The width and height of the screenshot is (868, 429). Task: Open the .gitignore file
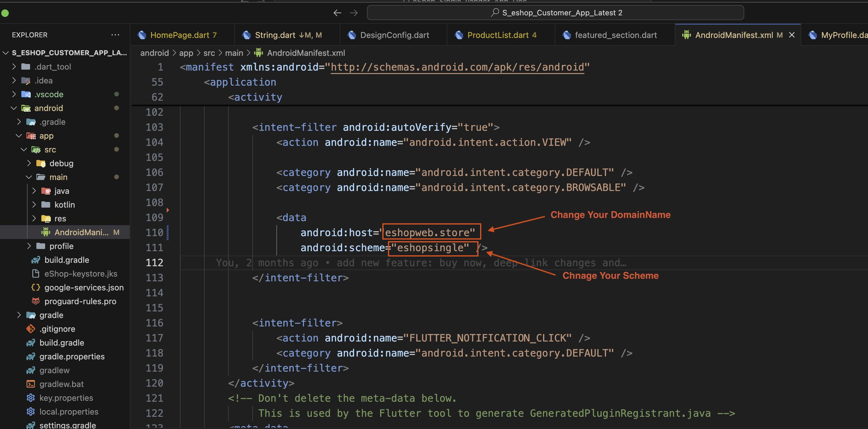click(x=57, y=329)
